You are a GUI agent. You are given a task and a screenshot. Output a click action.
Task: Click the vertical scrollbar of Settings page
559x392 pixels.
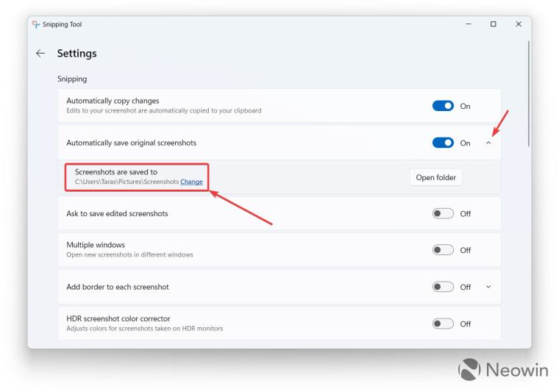(528, 93)
